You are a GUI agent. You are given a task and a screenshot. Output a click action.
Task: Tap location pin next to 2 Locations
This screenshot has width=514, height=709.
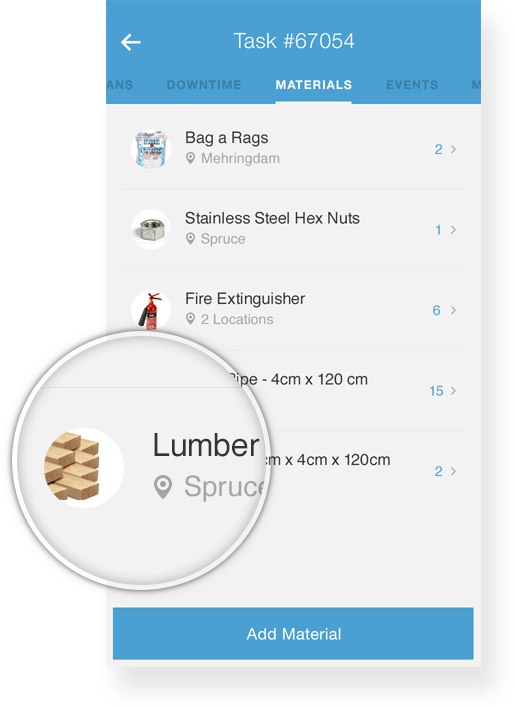click(190, 319)
